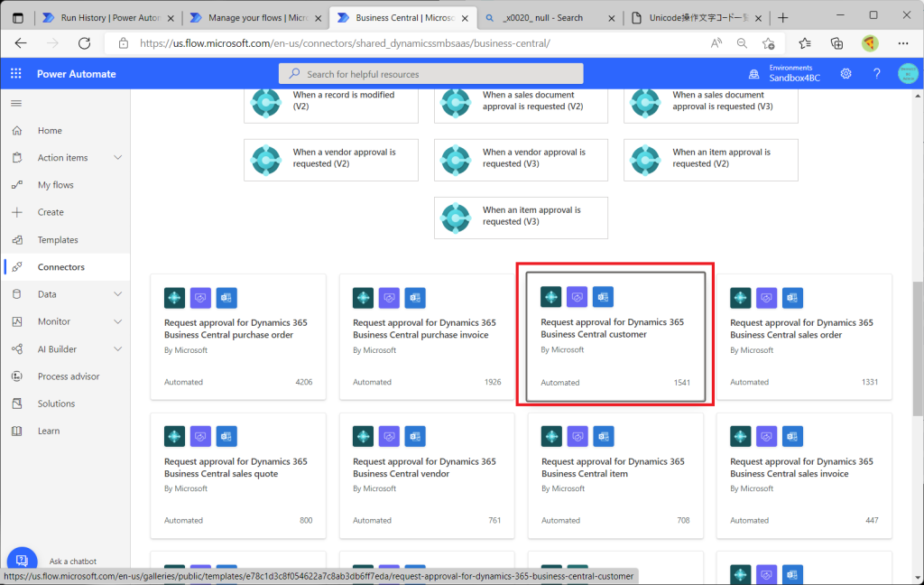Go back in browser history

point(21,43)
